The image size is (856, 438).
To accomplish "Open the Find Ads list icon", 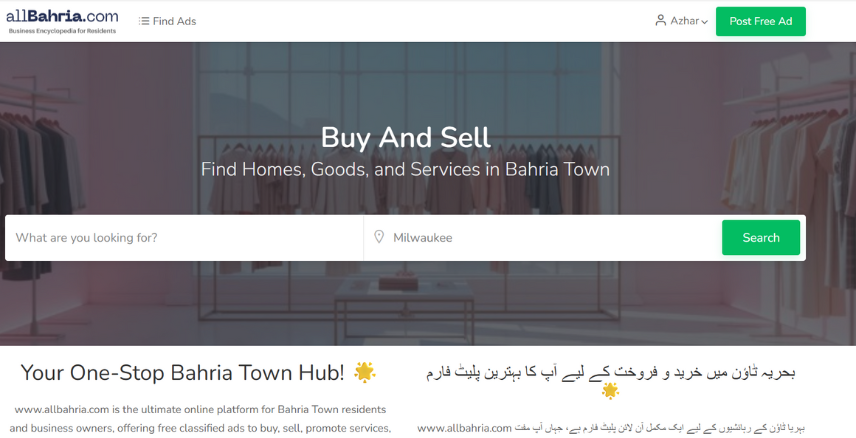I will click(144, 21).
